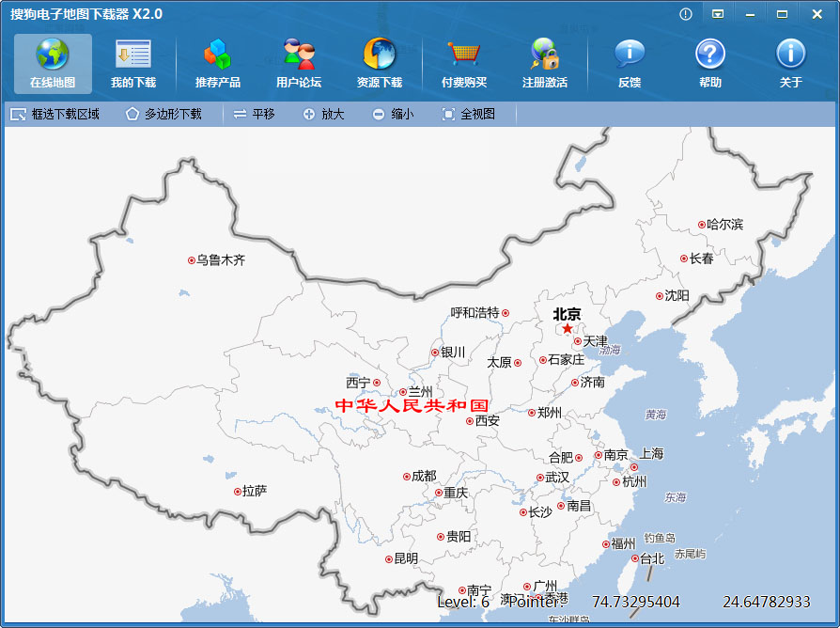Choose the 缩小 zoom out tool
The width and height of the screenshot is (840, 628).
click(393, 114)
